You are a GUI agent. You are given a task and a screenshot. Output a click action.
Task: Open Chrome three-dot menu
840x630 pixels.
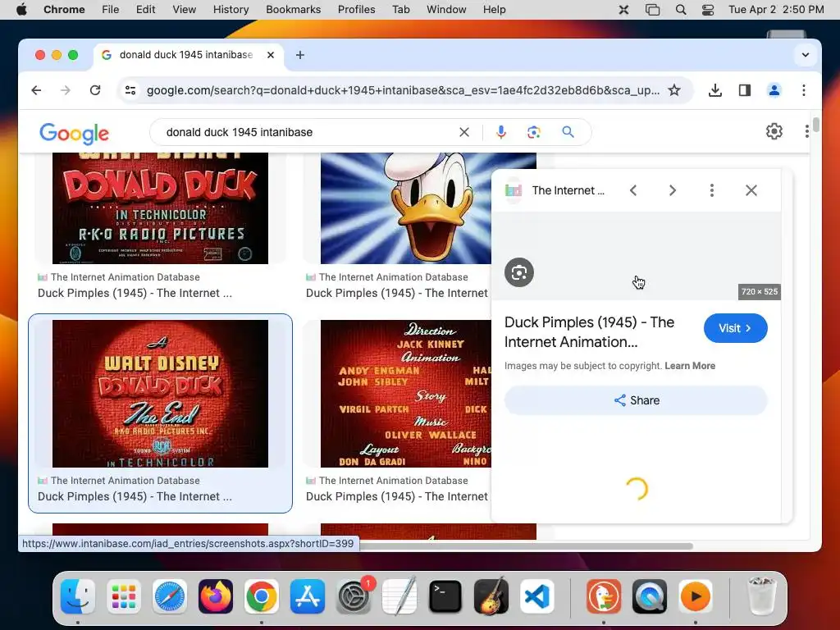[804, 90]
